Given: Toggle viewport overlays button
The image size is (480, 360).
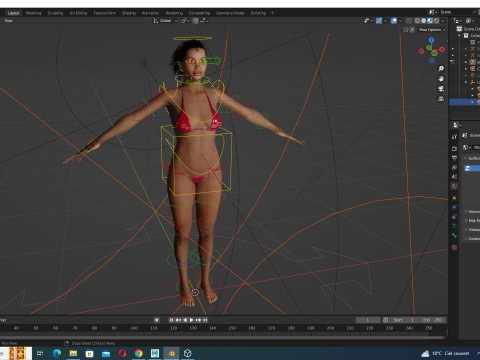Looking at the screenshot, I should tap(394, 21).
